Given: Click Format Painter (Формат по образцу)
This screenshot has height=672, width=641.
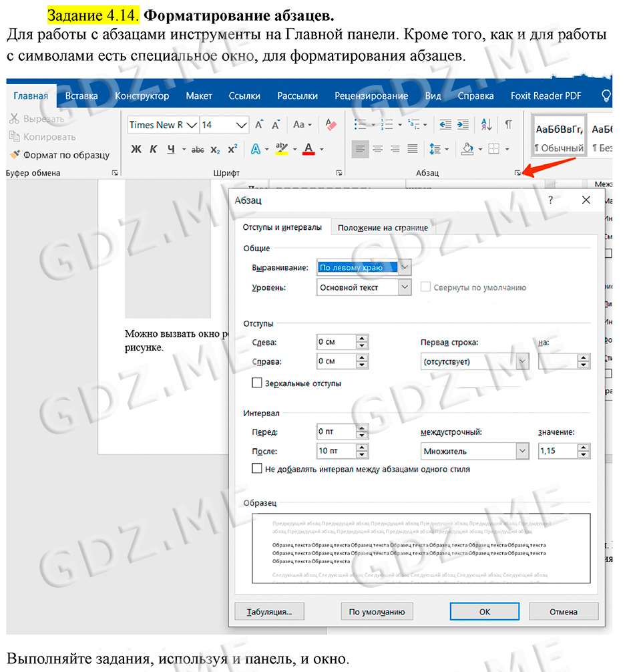Looking at the screenshot, I should click(x=59, y=154).
